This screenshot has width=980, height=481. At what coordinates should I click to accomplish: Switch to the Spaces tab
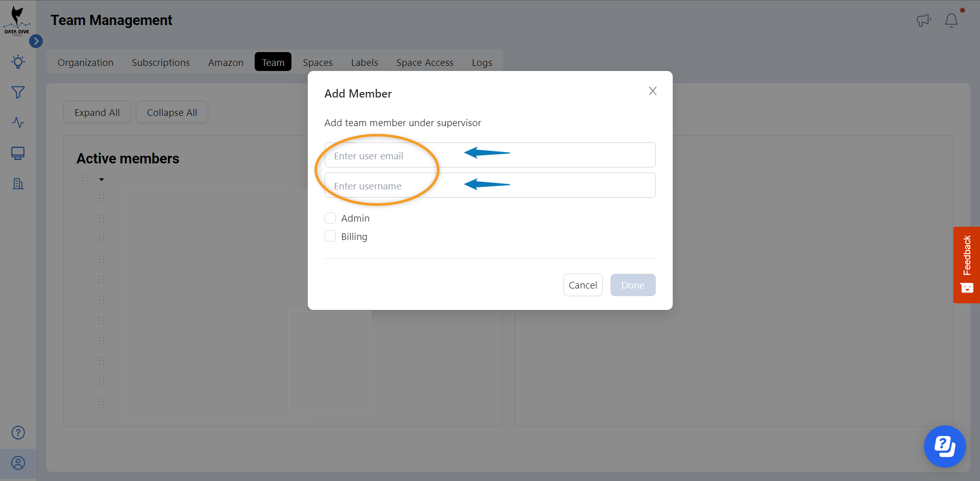point(318,62)
